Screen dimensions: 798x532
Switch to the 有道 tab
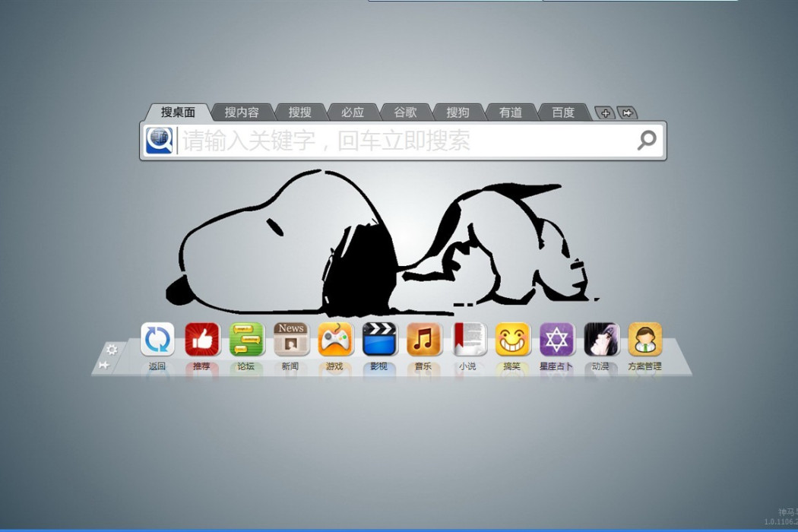(511, 112)
